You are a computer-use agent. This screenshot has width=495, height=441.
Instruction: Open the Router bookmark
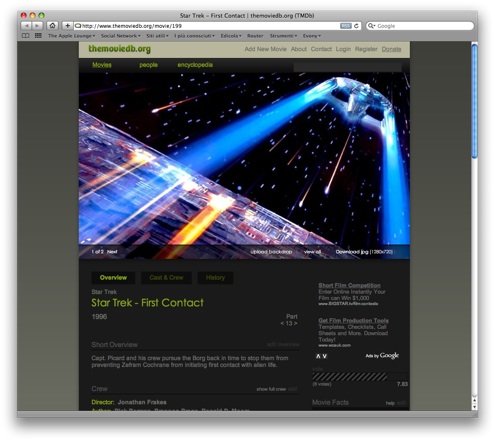point(255,36)
